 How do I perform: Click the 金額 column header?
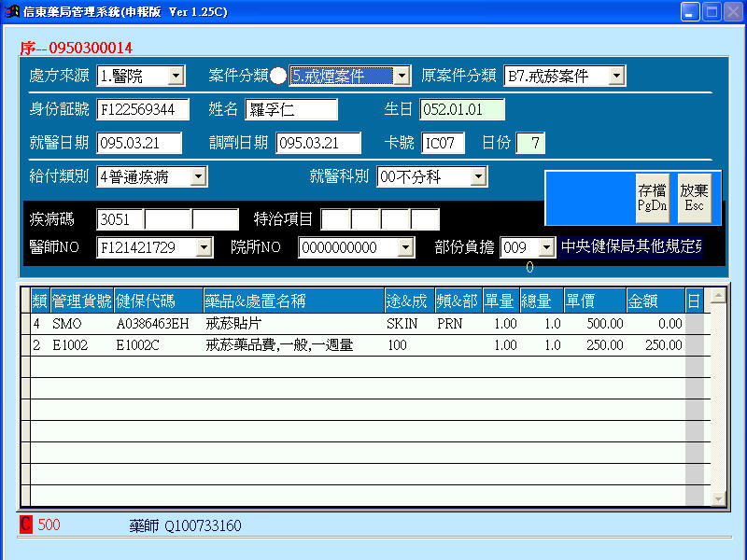click(x=655, y=301)
